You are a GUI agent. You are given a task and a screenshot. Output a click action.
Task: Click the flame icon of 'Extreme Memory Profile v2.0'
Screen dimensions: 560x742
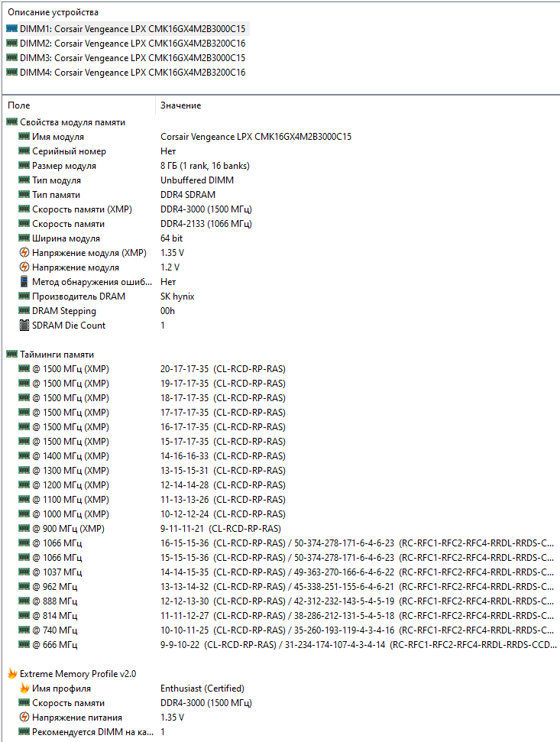coord(11,673)
